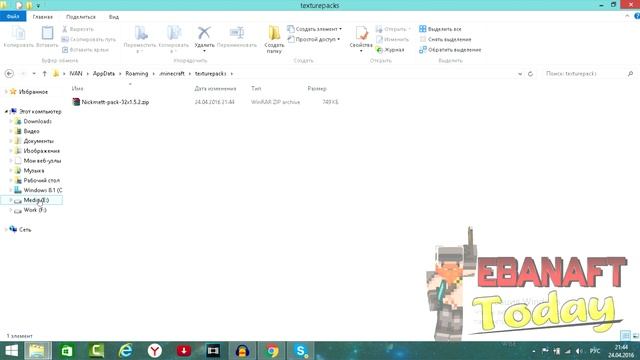Expand Windows 8.1 (C:) tree node

11,190
